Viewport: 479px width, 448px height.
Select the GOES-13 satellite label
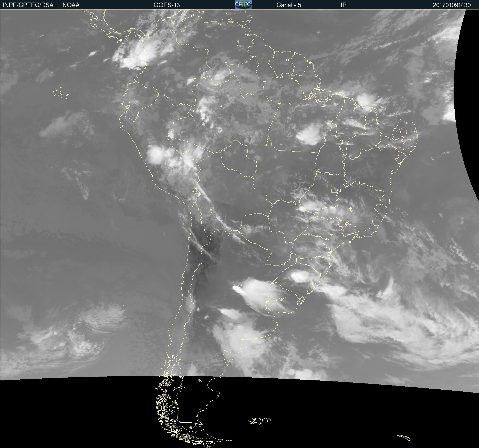pos(166,5)
